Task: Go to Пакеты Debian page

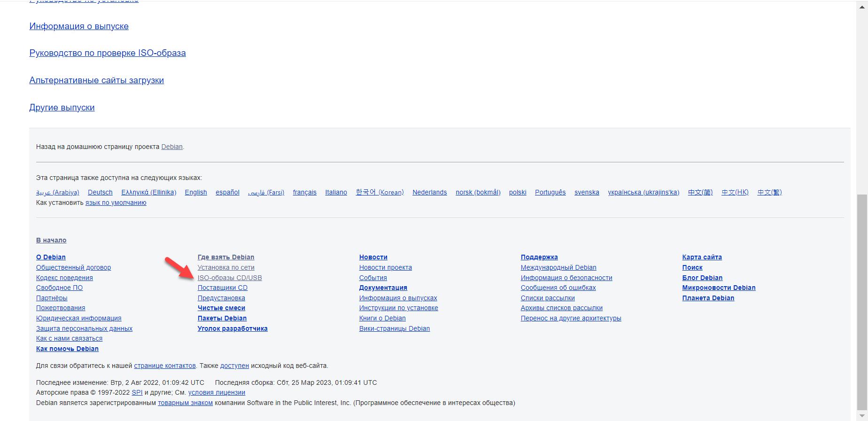Action: [222, 318]
